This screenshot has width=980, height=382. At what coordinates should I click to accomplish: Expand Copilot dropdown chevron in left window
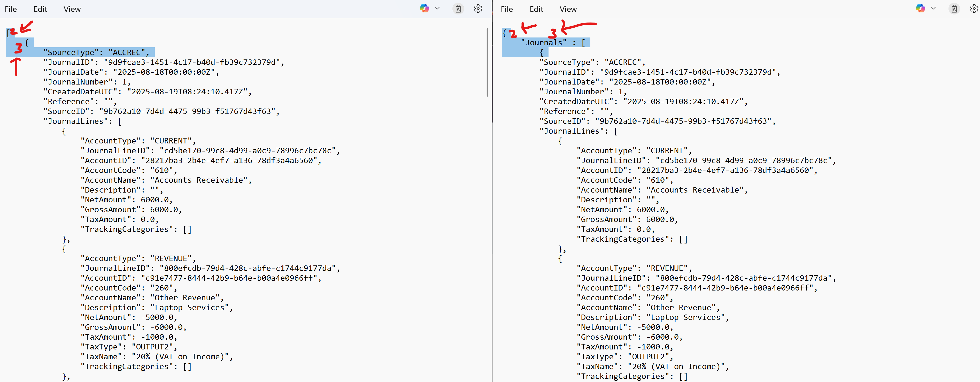pyautogui.click(x=437, y=8)
